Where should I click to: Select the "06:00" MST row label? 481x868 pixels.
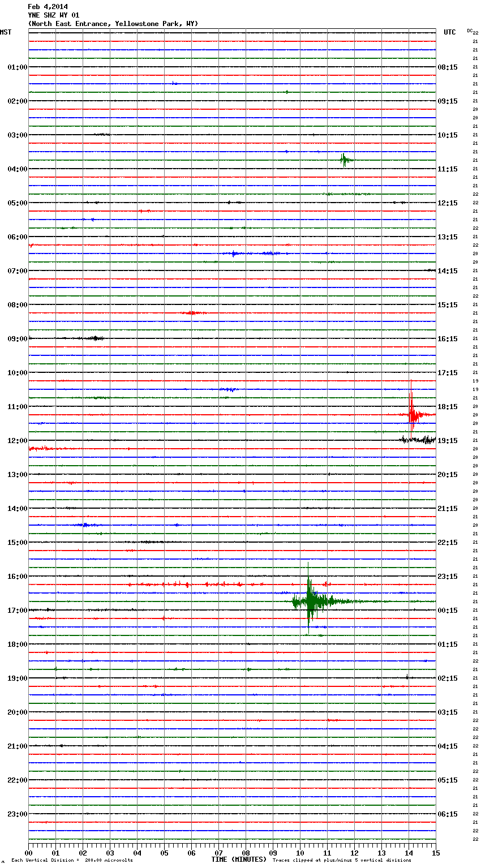click(x=18, y=237)
